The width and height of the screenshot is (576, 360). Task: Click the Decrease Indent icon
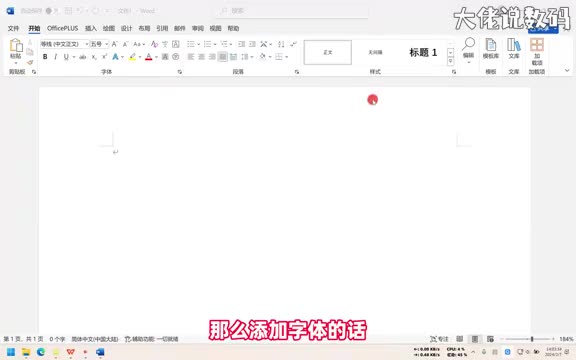[x=241, y=44]
